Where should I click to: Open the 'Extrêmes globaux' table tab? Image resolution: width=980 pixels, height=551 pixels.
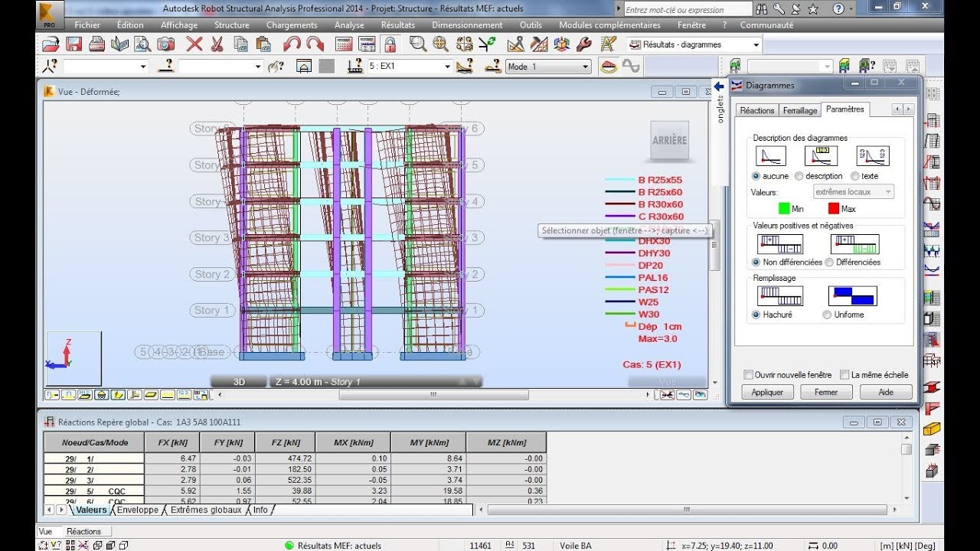pyautogui.click(x=205, y=510)
